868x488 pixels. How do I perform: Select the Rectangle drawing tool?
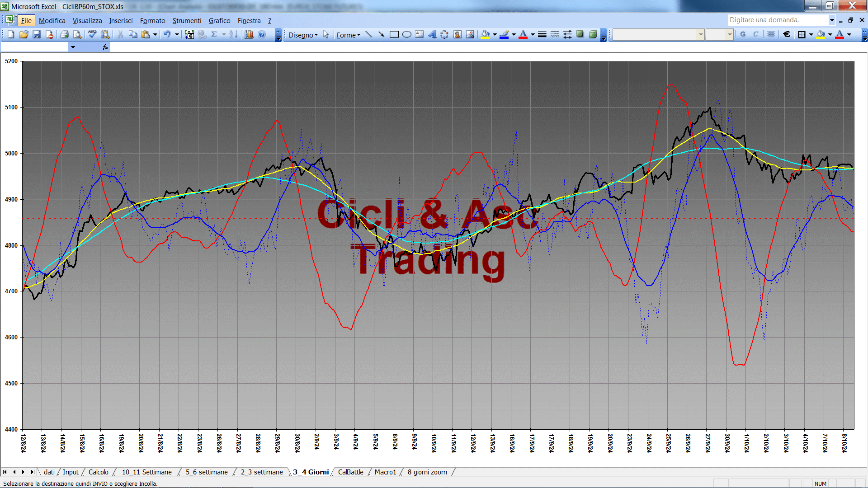(394, 35)
